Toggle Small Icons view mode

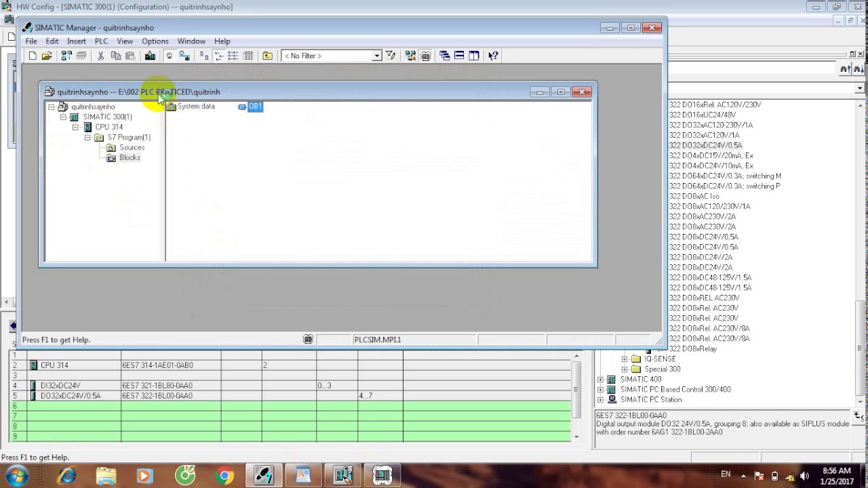tap(218, 56)
